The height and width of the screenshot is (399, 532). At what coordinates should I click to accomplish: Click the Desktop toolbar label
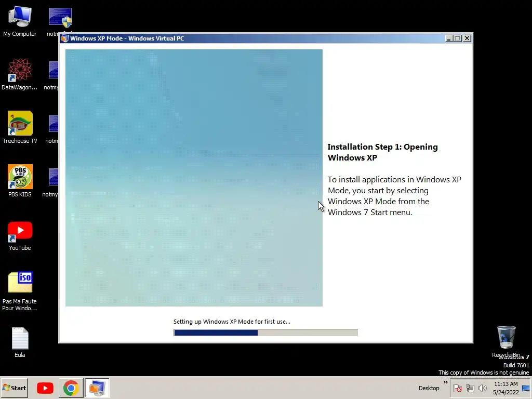coord(429,388)
